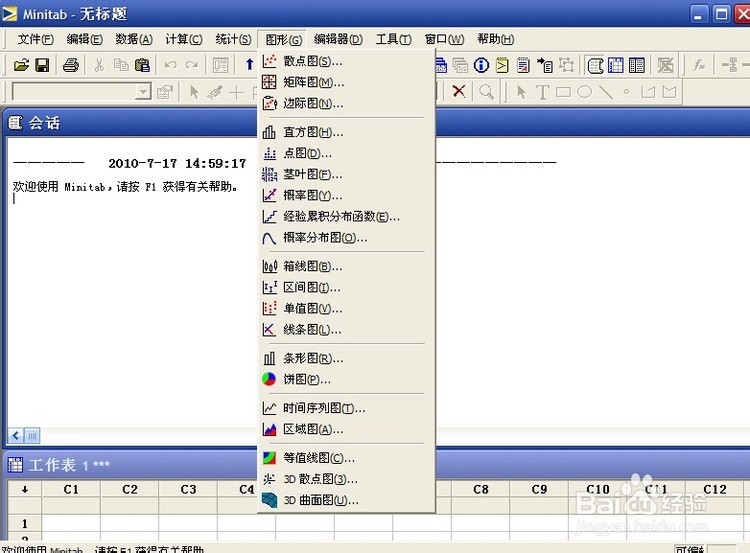Click the Print icon in toolbar
This screenshot has height=553, width=750.
(x=71, y=65)
